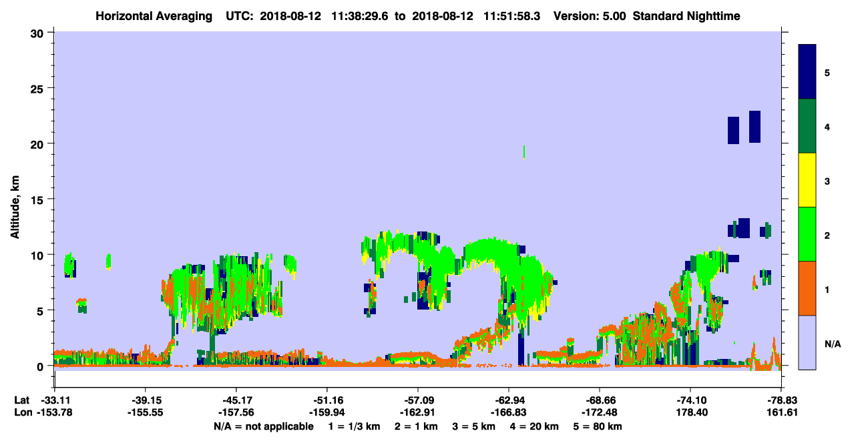Click the altitude tick label '20'
Screen dimensions: 868x445
point(39,143)
